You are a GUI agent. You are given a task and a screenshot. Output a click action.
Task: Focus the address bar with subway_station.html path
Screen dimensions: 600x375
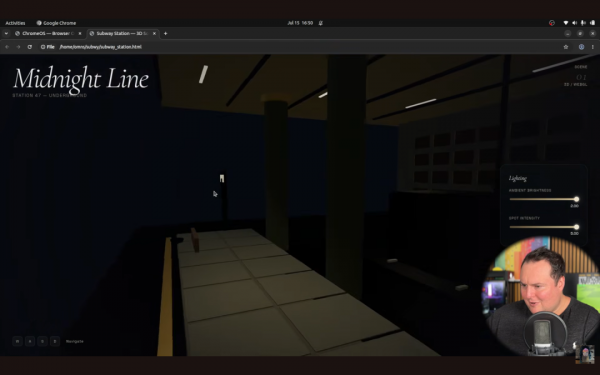(100, 47)
